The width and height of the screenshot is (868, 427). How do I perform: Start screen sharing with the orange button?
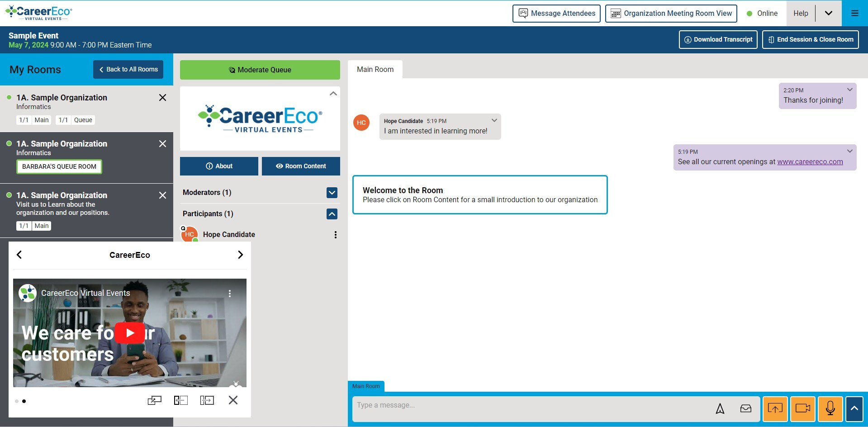pyautogui.click(x=775, y=409)
